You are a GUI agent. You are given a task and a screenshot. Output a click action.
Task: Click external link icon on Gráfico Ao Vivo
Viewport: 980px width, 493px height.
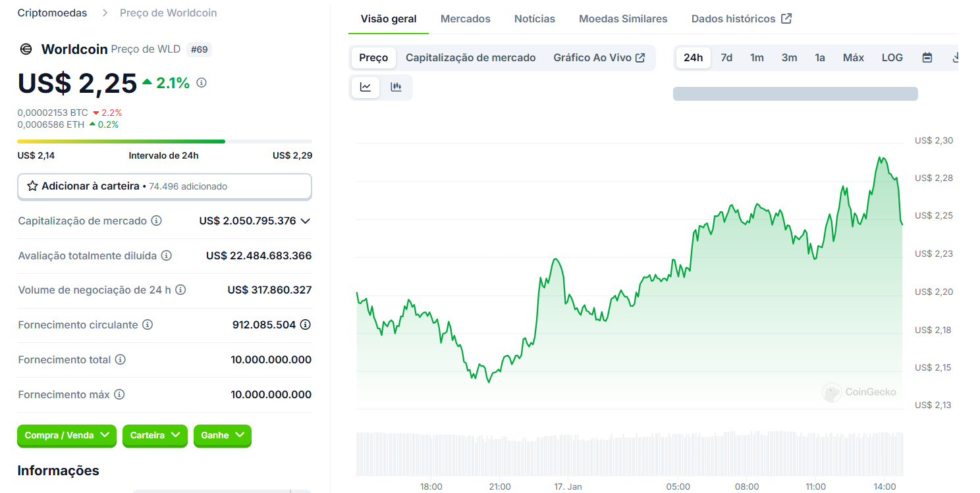[x=640, y=58]
